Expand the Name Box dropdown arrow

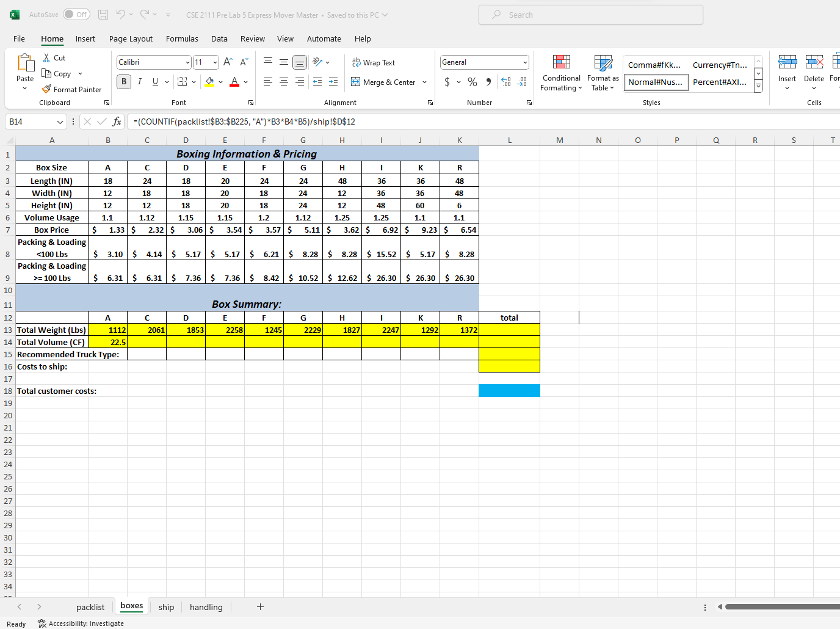point(60,122)
